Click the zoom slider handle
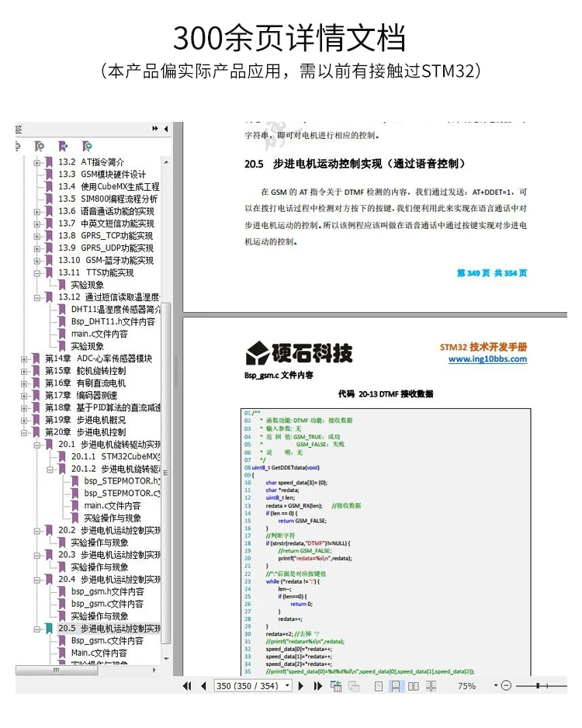The height and width of the screenshot is (728, 582). click(x=538, y=686)
